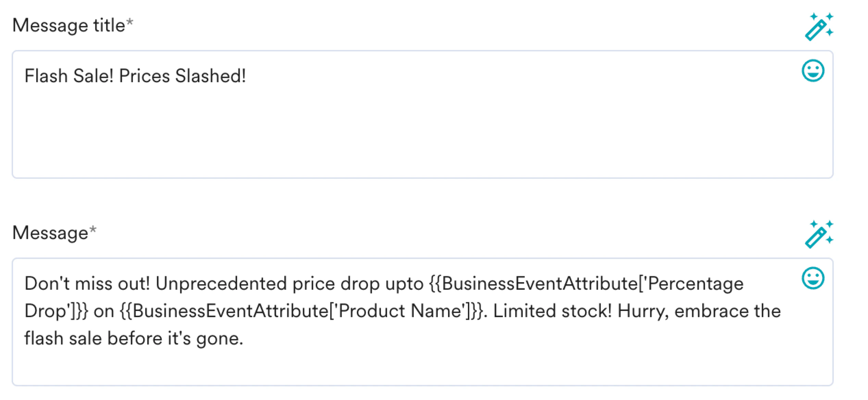Place cursor on "Limited stock!" text
The height and width of the screenshot is (400, 868).
click(x=552, y=311)
